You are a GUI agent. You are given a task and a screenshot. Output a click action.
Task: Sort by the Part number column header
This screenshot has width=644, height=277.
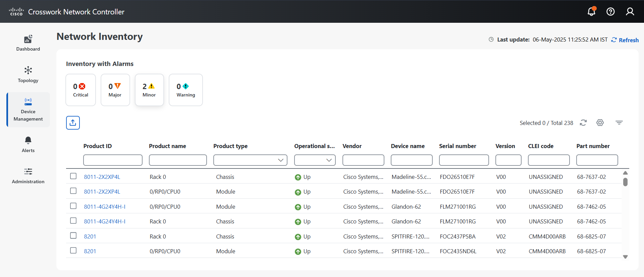click(593, 146)
